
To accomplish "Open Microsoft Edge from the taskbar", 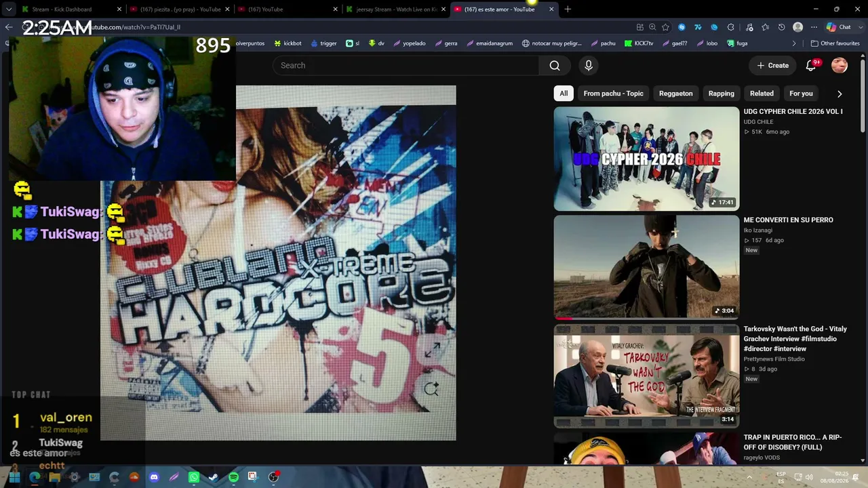I will click(35, 477).
